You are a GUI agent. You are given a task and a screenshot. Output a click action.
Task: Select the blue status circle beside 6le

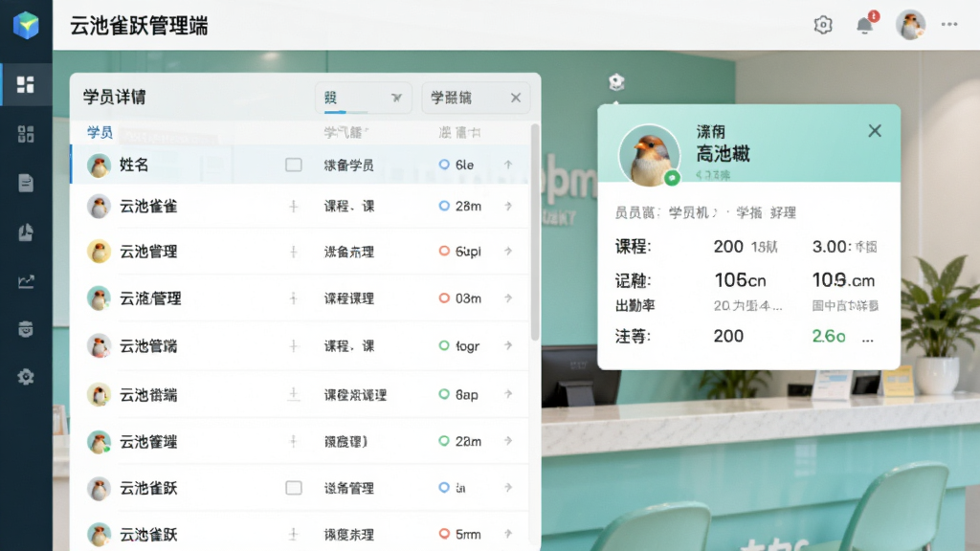(444, 165)
